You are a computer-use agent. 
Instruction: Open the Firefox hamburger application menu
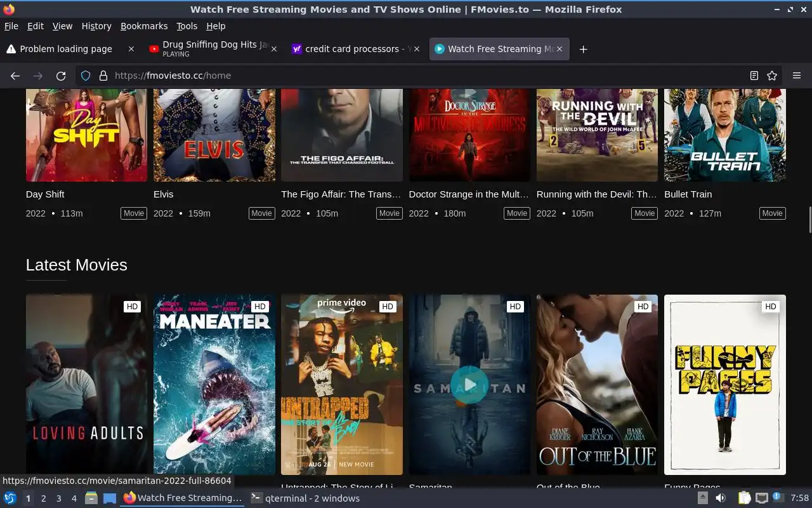797,76
